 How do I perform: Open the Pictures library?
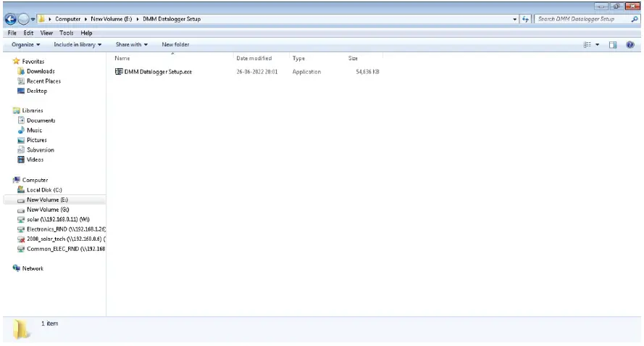(x=36, y=140)
